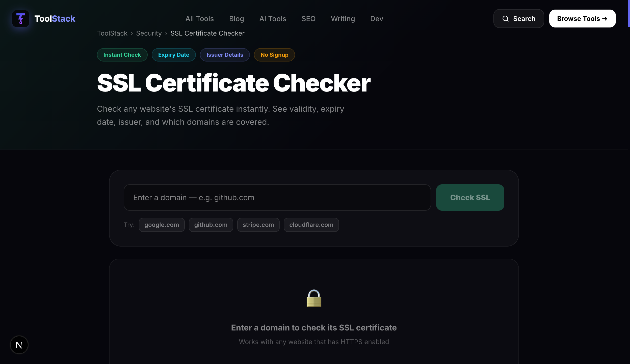Viewport: 630px width, 364px height.
Task: Try the stripe.com example chip
Action: tap(258, 225)
